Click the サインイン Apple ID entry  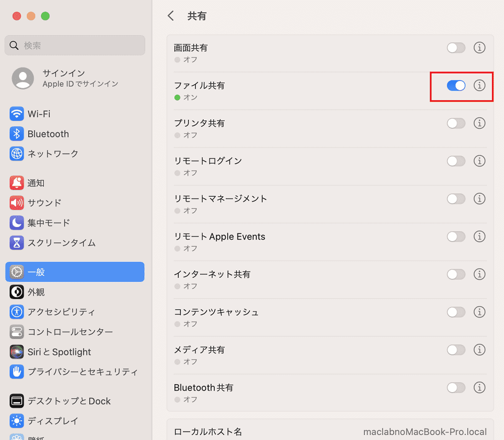[x=75, y=79]
